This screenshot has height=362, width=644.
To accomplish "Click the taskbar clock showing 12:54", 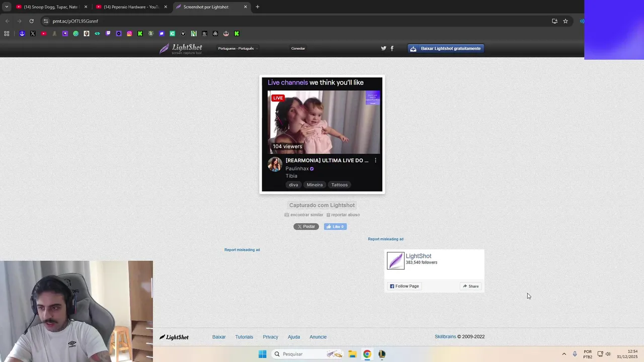I will point(627,354).
